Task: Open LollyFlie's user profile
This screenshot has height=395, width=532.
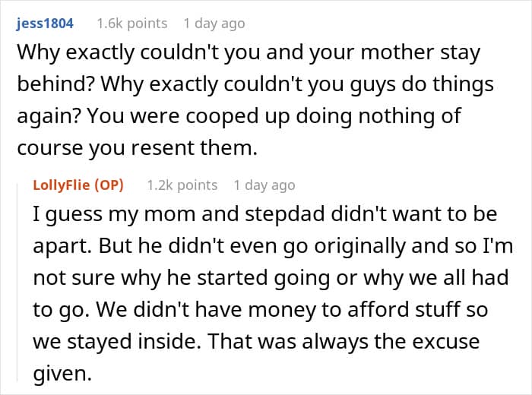Action: tap(64, 185)
